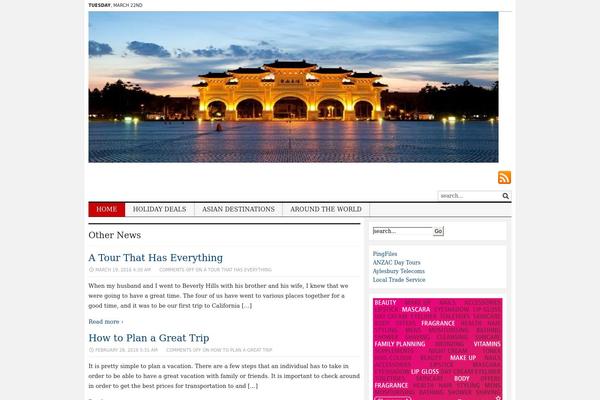Screen dimensions: 600x400
Task: Open the orange RSS feed icon
Action: point(504,177)
